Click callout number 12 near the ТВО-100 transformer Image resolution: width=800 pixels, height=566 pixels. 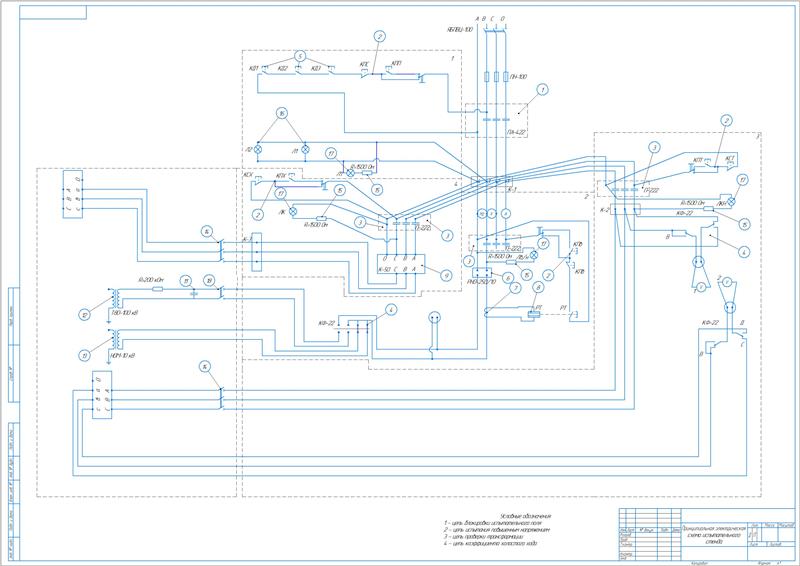click(84, 315)
